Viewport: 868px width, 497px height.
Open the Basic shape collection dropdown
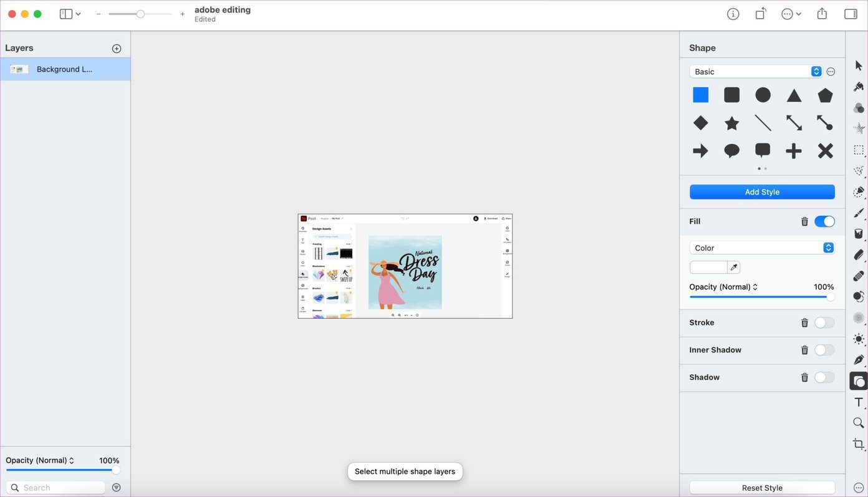click(756, 72)
